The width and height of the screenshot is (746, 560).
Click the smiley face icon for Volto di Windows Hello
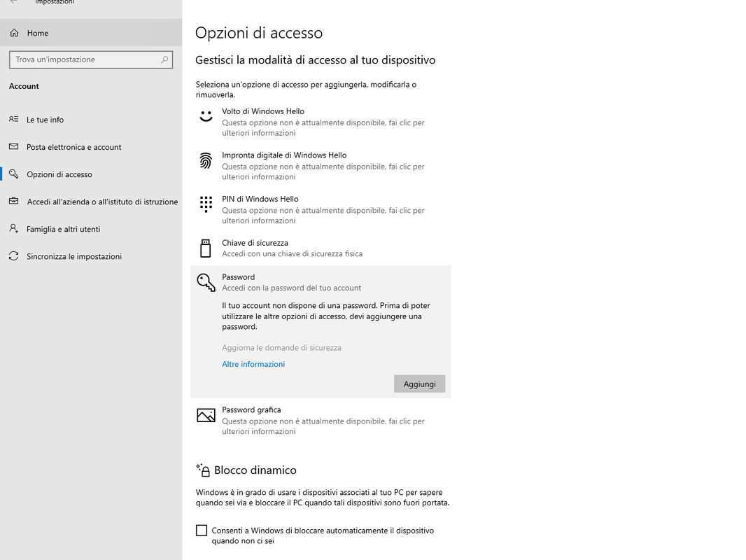tap(206, 116)
